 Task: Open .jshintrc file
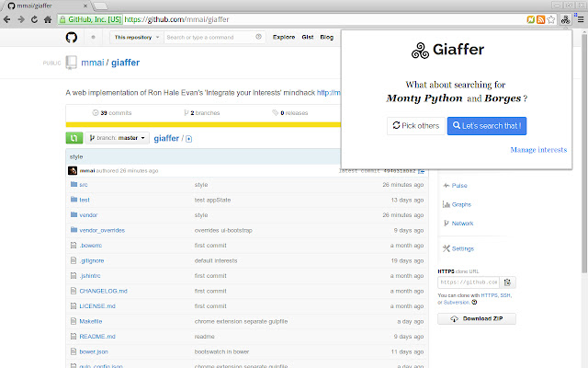click(x=90, y=276)
